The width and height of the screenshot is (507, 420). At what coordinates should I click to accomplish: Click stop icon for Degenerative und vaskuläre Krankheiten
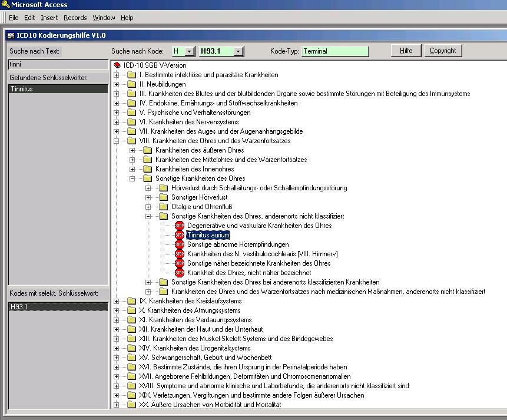pos(180,226)
